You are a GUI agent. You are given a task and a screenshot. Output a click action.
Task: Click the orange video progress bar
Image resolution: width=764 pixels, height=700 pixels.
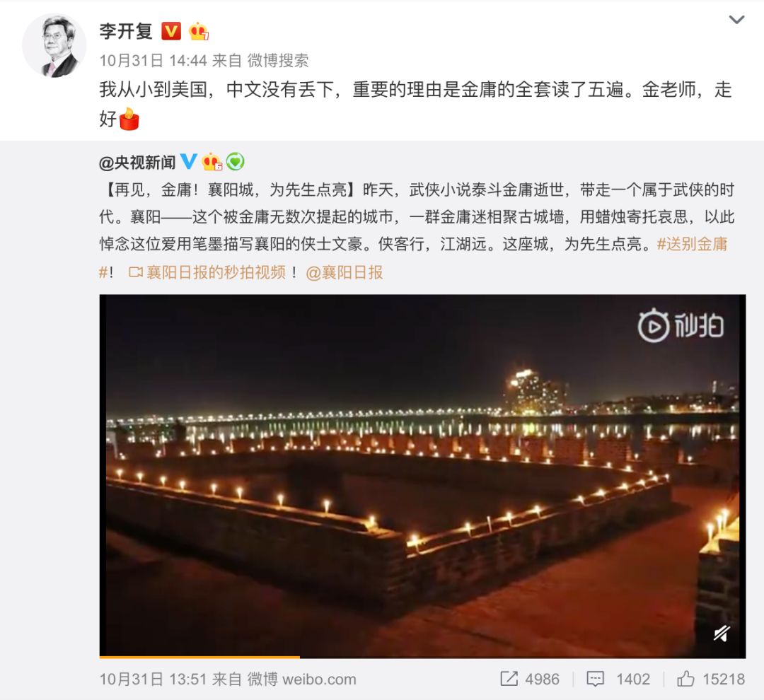coord(199,657)
